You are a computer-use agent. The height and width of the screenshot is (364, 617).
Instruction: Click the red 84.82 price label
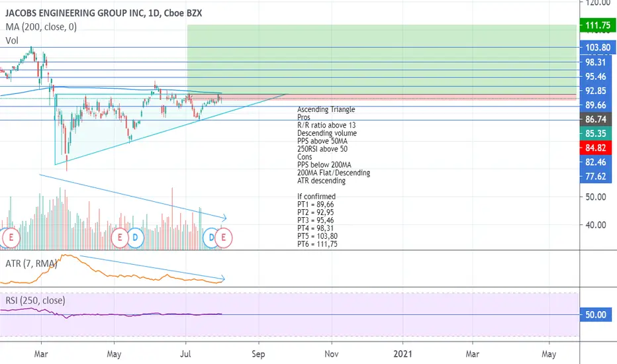point(595,148)
